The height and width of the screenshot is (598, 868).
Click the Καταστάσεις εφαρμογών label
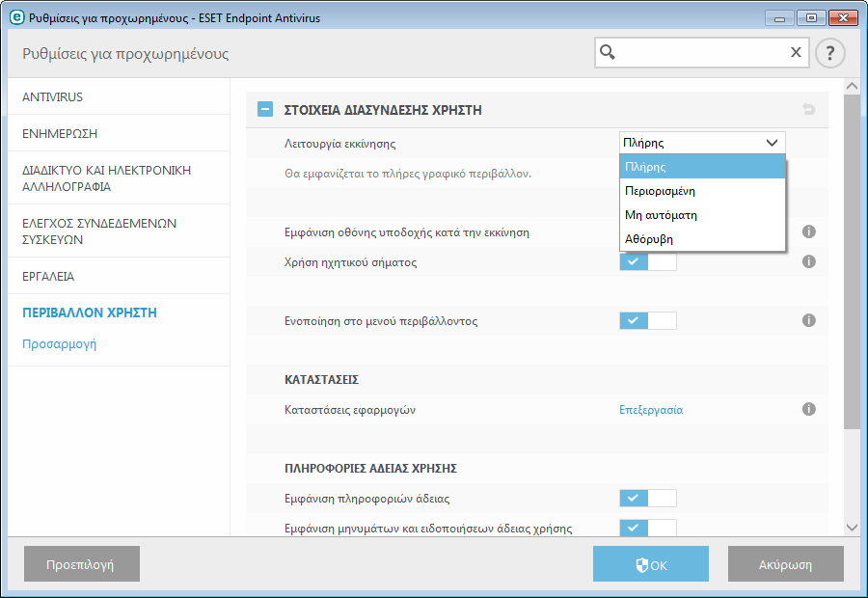coord(350,410)
